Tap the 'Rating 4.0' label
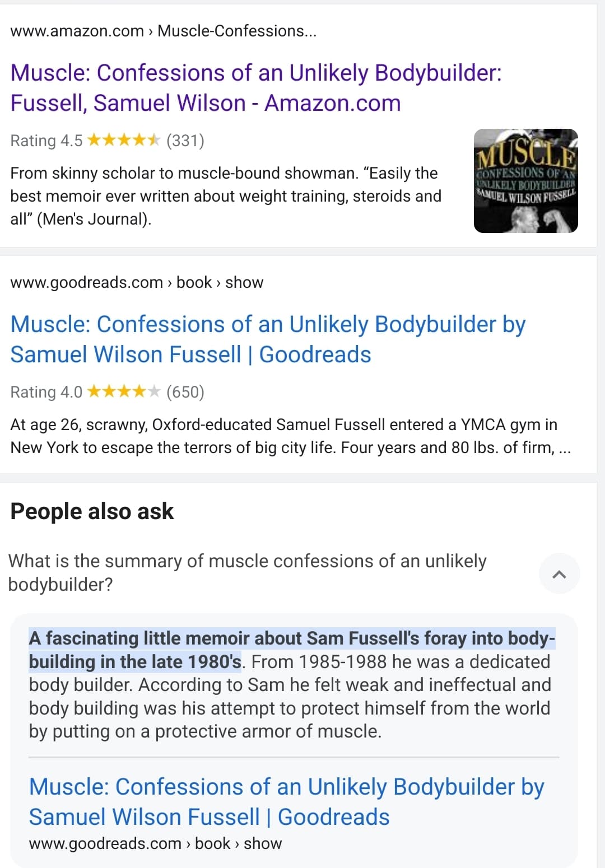Viewport: 605px width, 868px height. click(x=46, y=391)
